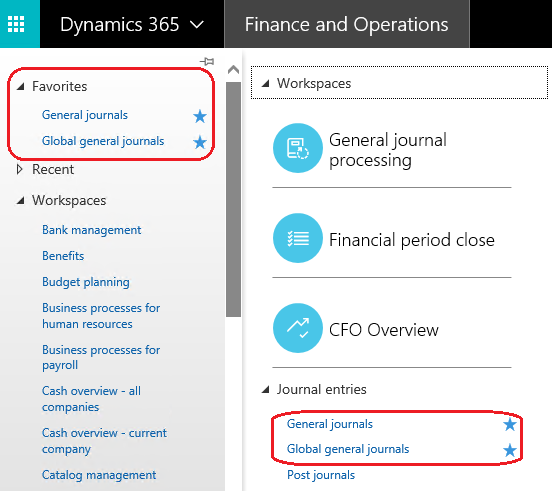This screenshot has width=552, height=491.
Task: Open Financial period close workspace icon
Action: tap(298, 238)
